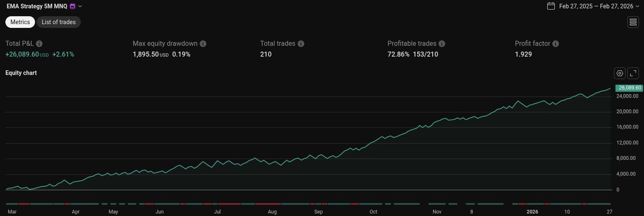Click the 12,000.00 axis label

coord(628,143)
